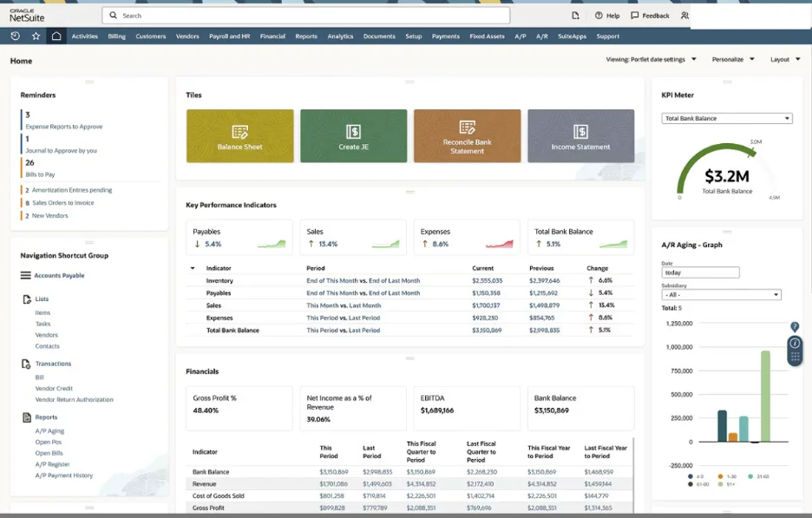Go to the Home house icon
Screen dimensions: 812x518
coord(56,36)
